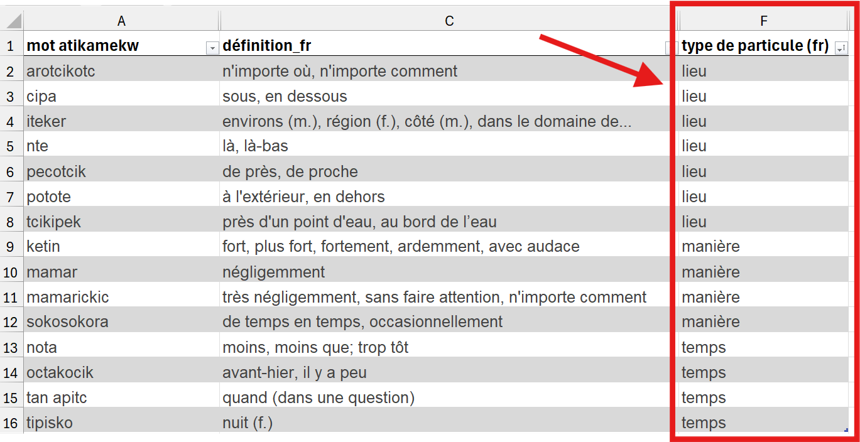Click the 'temps' cell in row 13

[x=763, y=347]
